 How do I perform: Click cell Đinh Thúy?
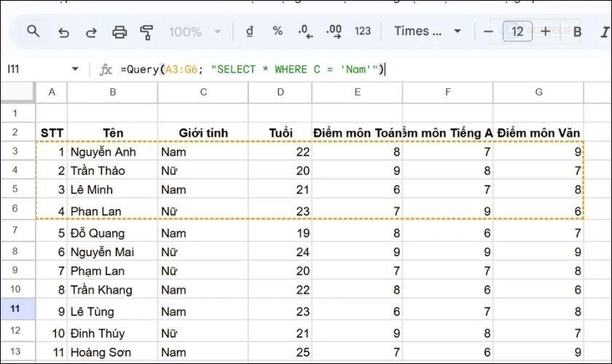coord(112,332)
